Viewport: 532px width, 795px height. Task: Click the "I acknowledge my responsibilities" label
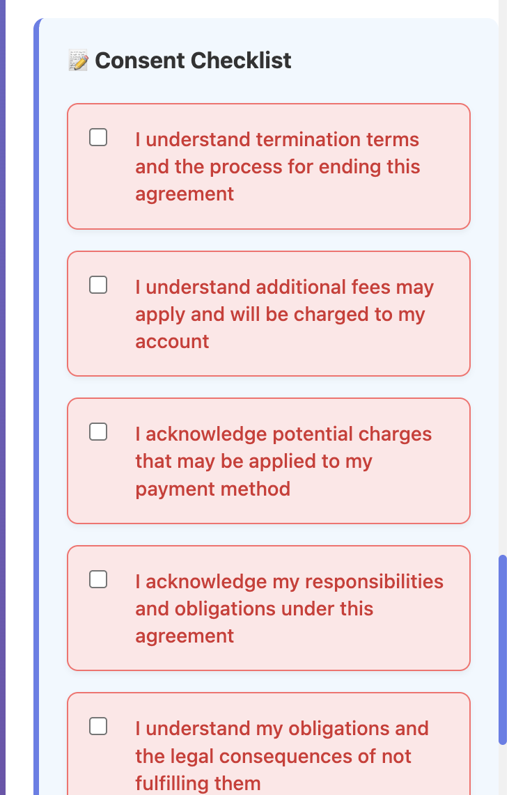point(289,582)
